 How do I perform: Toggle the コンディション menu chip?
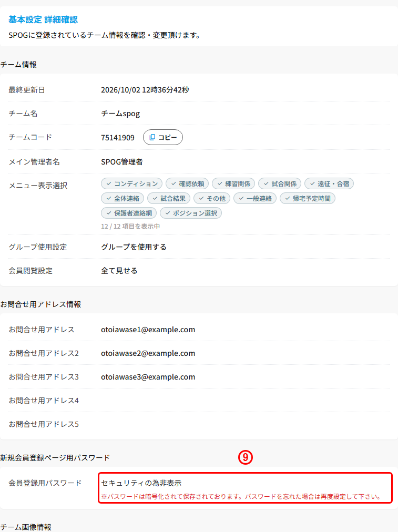(131, 184)
